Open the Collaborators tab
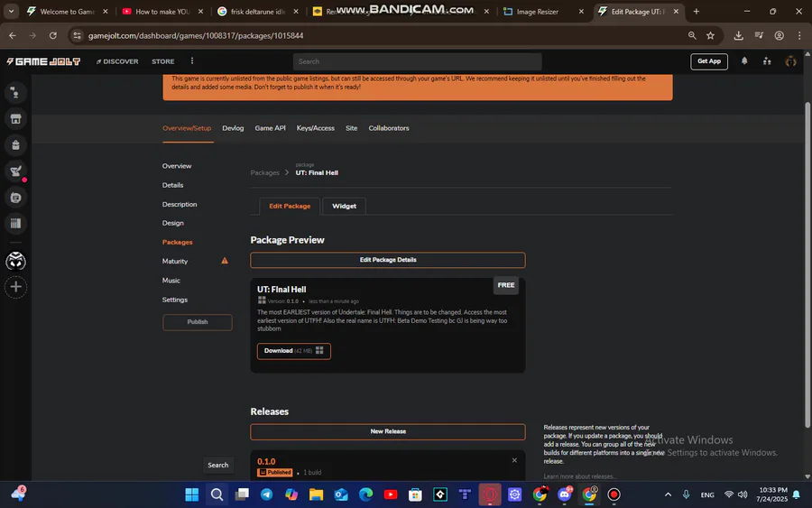 [388, 128]
